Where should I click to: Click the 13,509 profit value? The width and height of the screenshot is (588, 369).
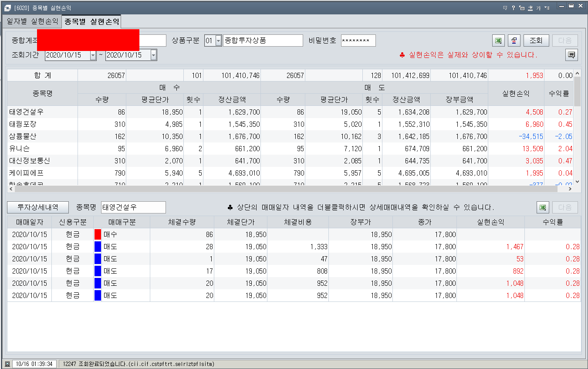(x=532, y=149)
